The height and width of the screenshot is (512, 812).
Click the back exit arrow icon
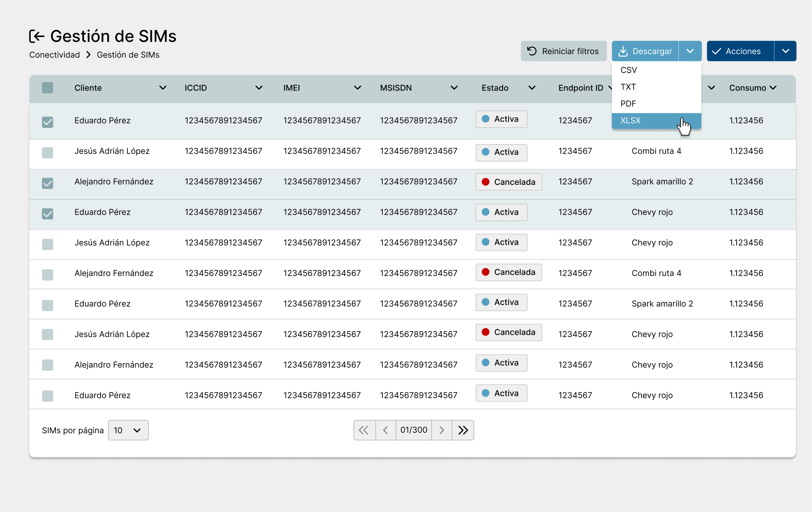click(37, 36)
